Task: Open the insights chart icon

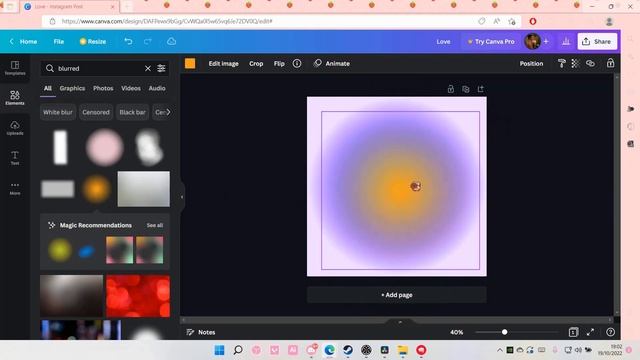Action: point(566,41)
